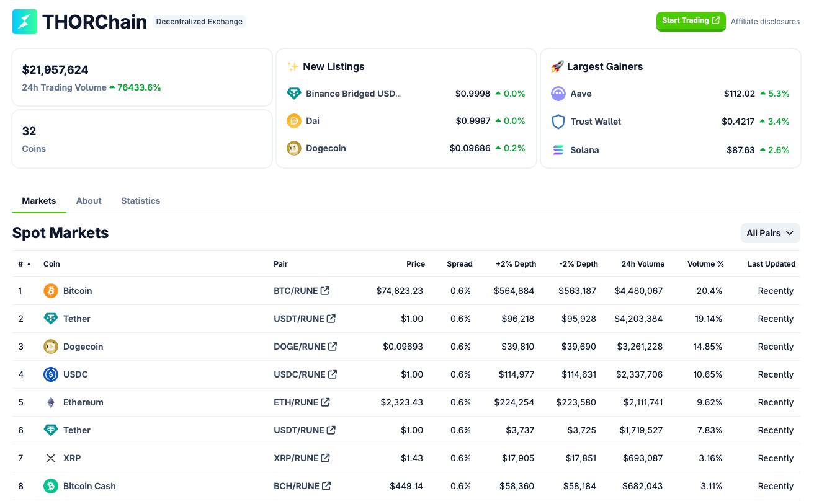Click the Ethereum icon in row 5
This screenshot has height=504, width=814.
[x=51, y=402]
